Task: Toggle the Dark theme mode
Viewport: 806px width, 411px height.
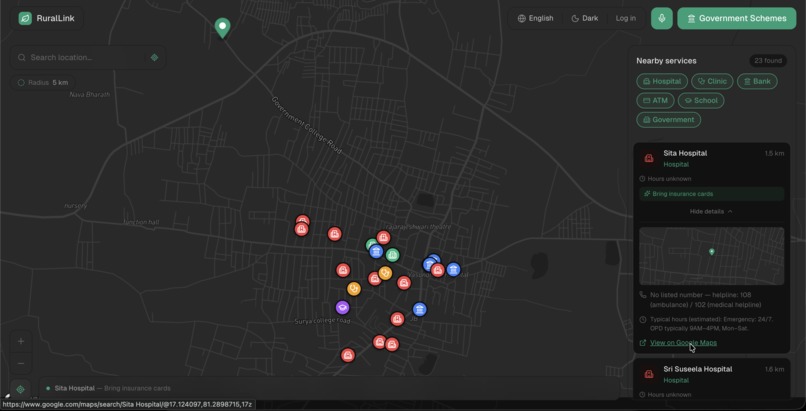Action: coord(585,18)
